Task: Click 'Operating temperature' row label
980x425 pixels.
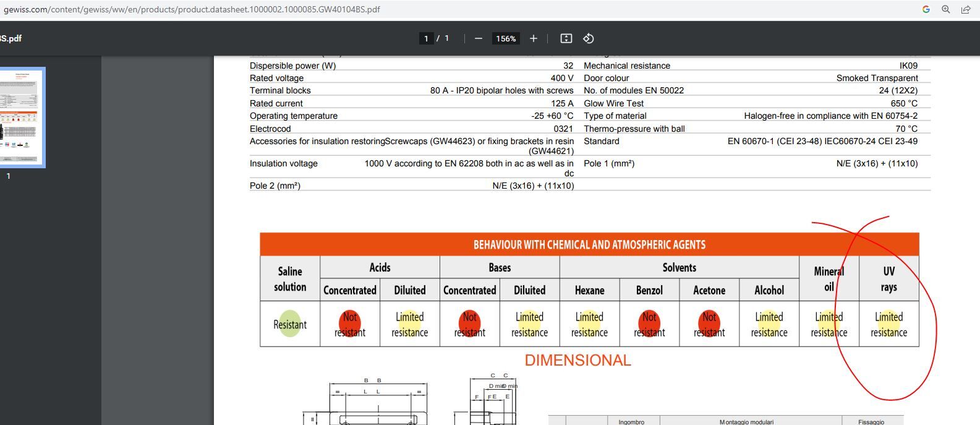Action: point(294,116)
